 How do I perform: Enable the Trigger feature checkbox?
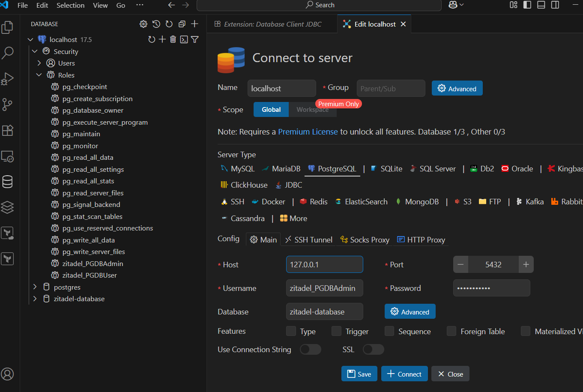click(337, 331)
